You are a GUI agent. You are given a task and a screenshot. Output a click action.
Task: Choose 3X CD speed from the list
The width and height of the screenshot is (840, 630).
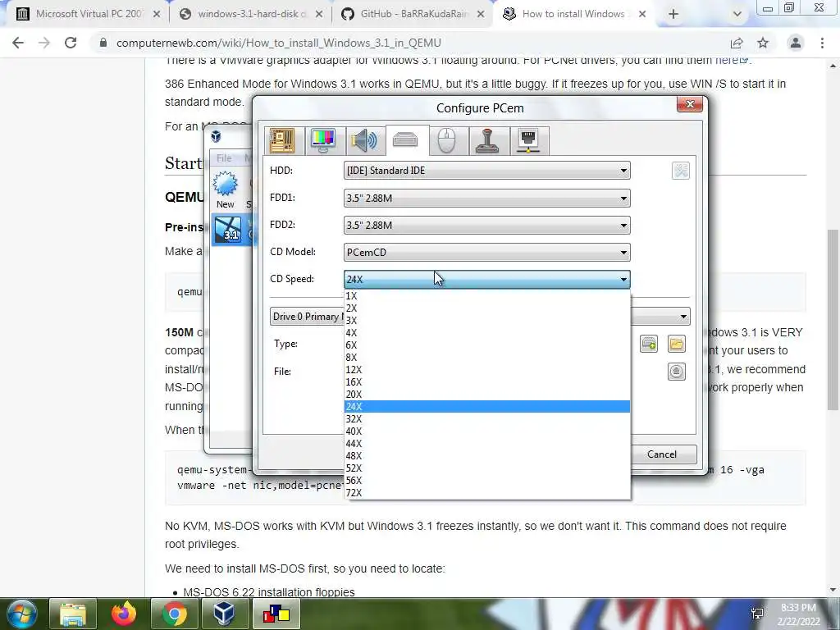[x=486, y=321]
